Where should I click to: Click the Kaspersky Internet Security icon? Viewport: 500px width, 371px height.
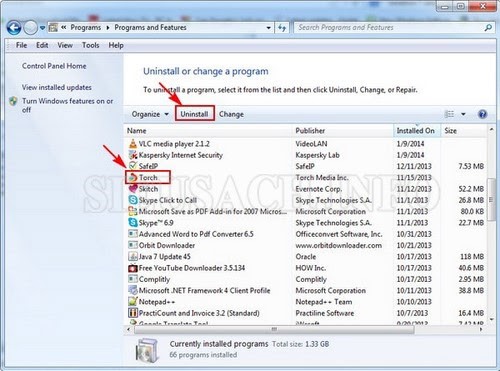(133, 155)
